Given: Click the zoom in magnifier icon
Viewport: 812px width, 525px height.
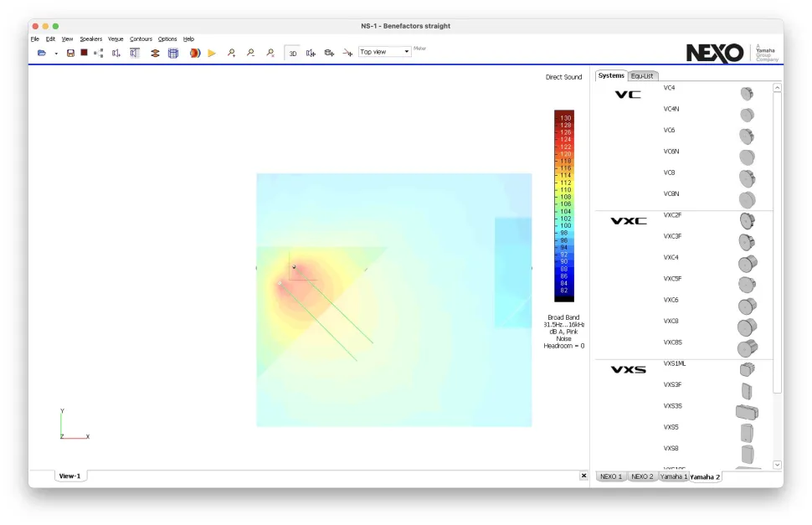Looking at the screenshot, I should (x=231, y=53).
